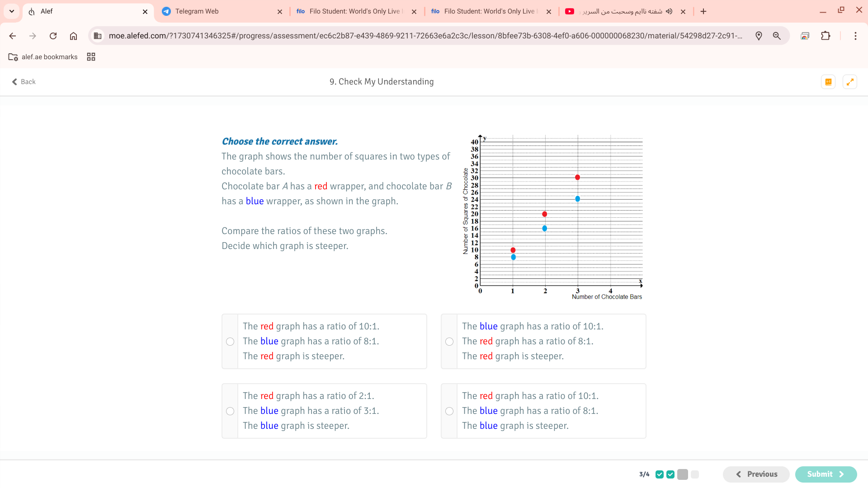This screenshot has width=868, height=488.
Task: Open the extensions puzzle icon
Action: pos(826,36)
